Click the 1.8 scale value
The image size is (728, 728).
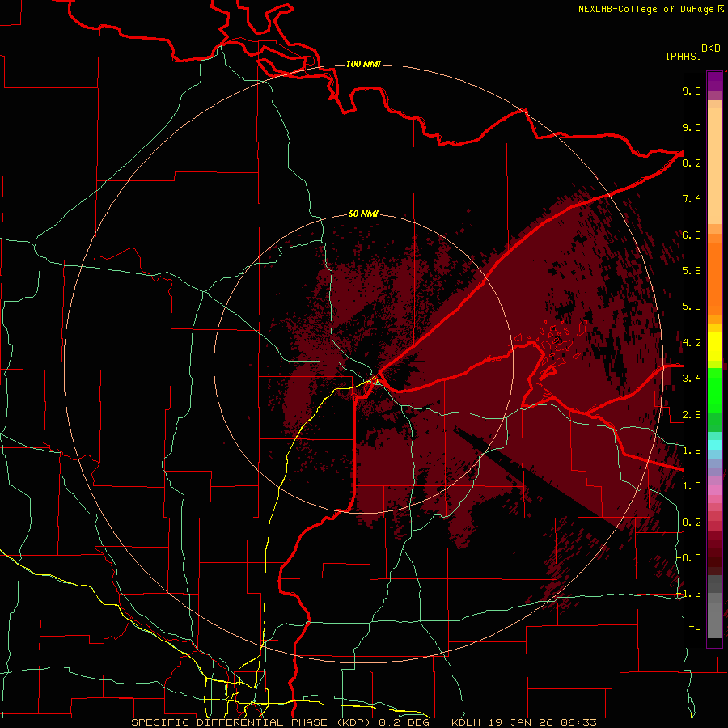[x=692, y=451]
